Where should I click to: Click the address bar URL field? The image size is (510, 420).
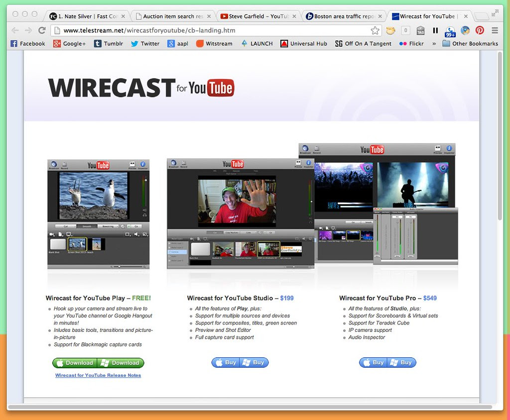216,30
